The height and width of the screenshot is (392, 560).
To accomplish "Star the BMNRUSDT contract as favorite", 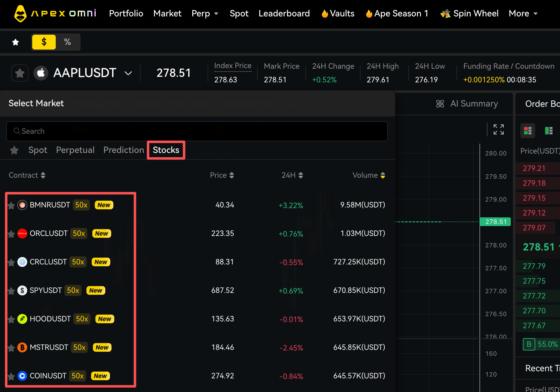I will pyautogui.click(x=11, y=206).
